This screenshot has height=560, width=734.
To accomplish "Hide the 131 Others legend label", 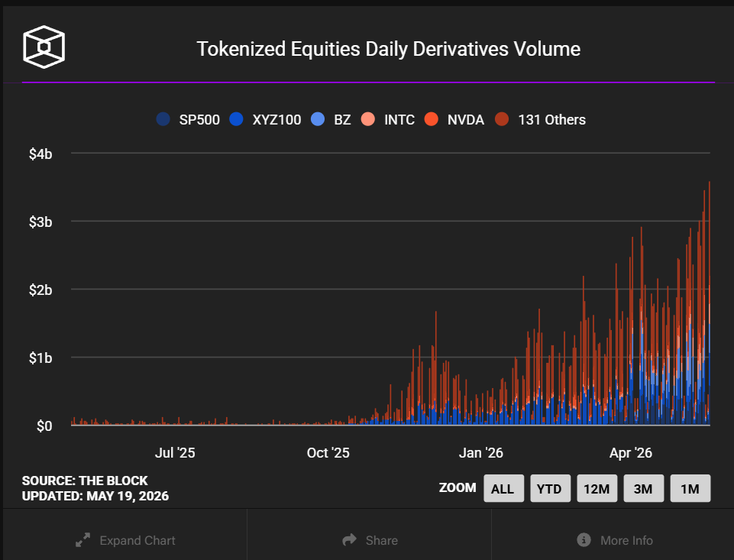I will tap(552, 120).
